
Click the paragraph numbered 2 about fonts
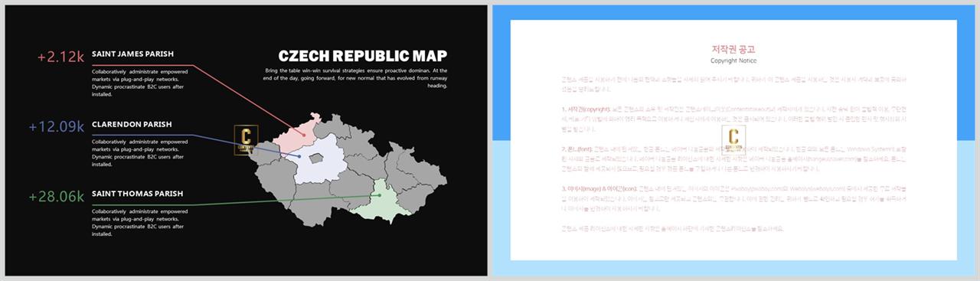[x=733, y=159]
